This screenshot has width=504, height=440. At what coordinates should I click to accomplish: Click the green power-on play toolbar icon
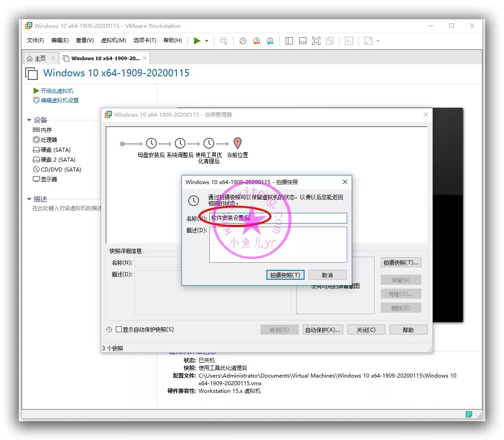[x=197, y=41]
